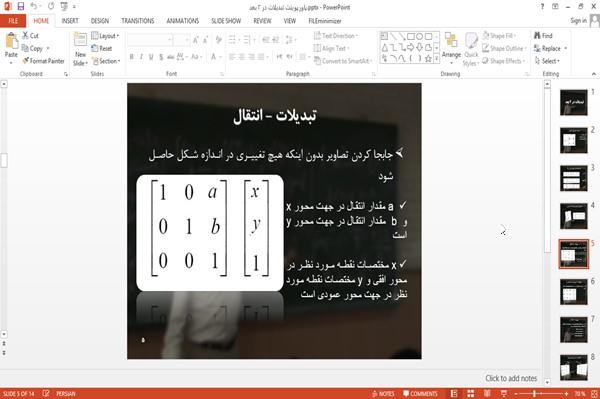The image size is (600, 399).
Task: Switch to the INSERT tab
Action: (70, 21)
